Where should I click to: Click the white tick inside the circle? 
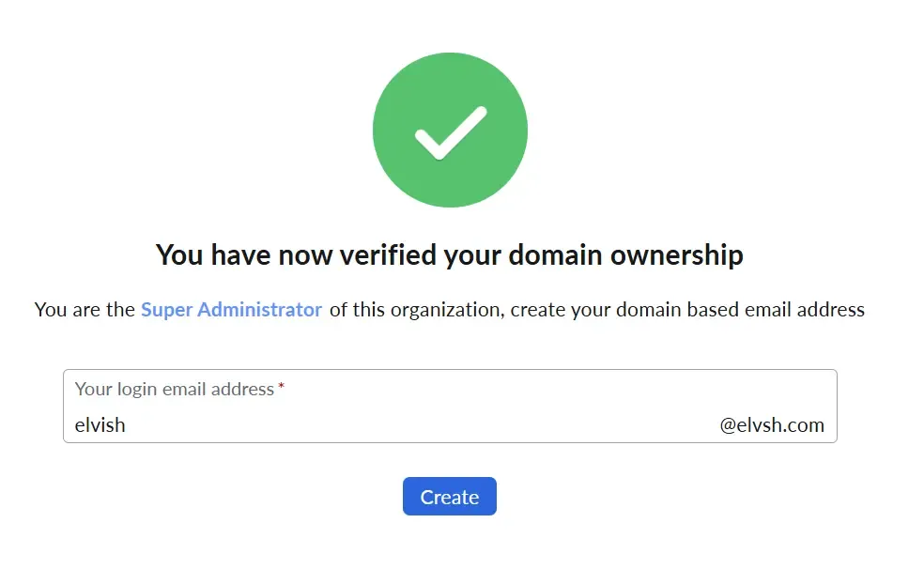[450, 132]
